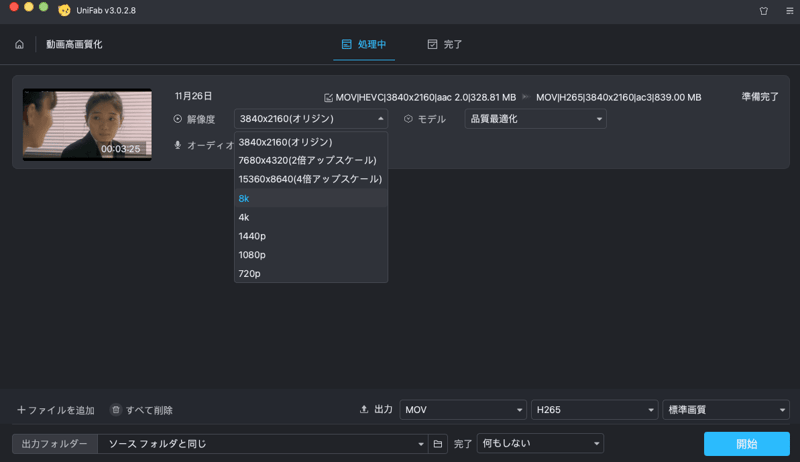Open the MOV output format dropdown
This screenshot has height=462, width=800.
[x=463, y=409]
